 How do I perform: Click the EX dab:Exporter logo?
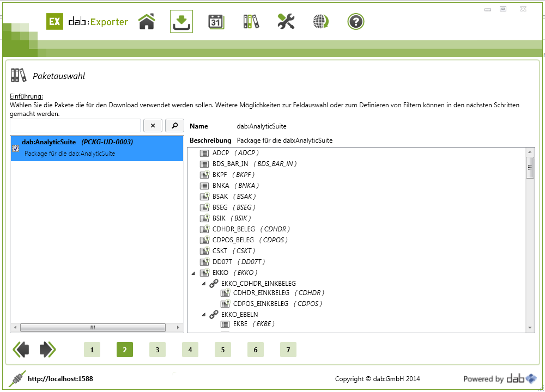click(87, 22)
